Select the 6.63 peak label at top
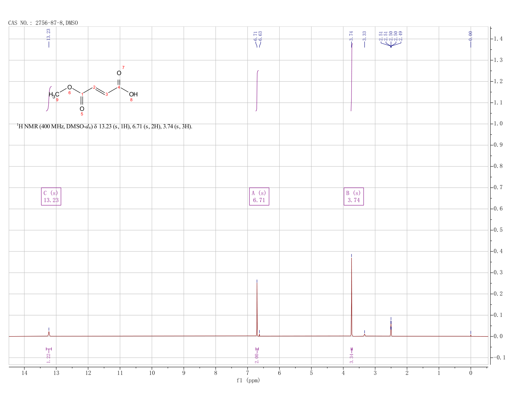The image size is (532, 411). click(x=260, y=36)
